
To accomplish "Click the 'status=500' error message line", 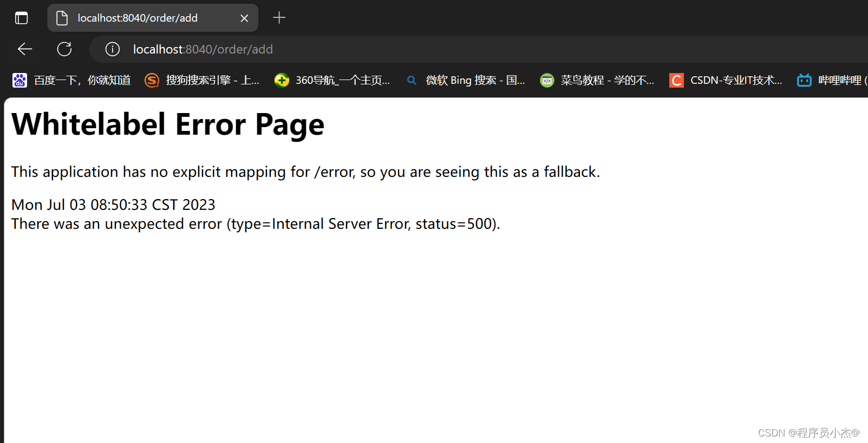I will point(256,224).
